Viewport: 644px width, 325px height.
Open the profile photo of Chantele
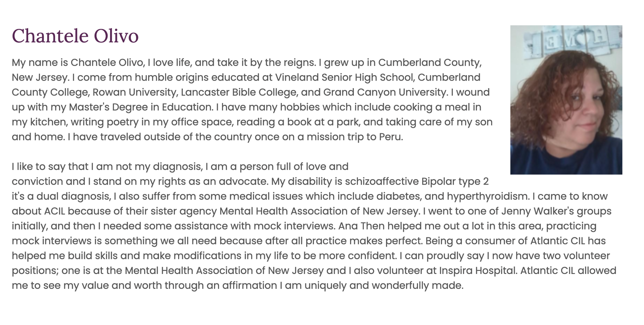tap(566, 100)
